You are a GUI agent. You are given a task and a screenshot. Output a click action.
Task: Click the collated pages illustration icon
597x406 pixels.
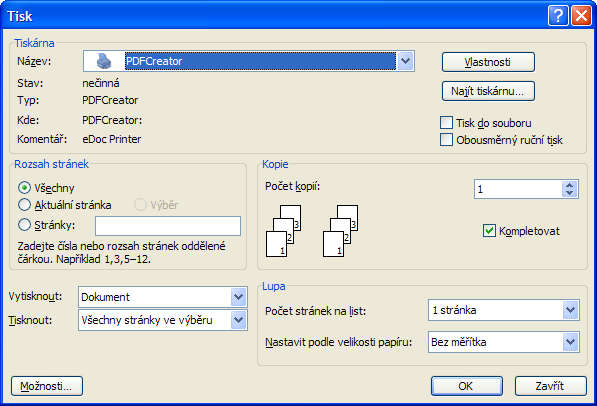[x=284, y=231]
